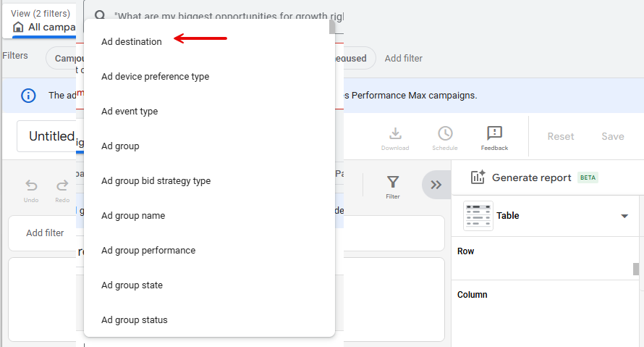
Task: Click the Filter funnel icon
Action: [392, 183]
